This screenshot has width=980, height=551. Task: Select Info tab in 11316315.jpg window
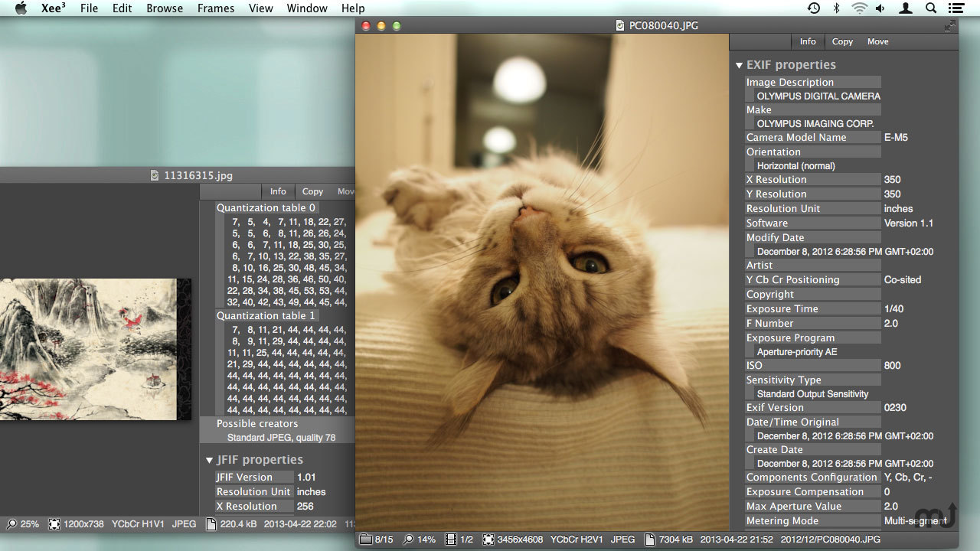point(278,191)
